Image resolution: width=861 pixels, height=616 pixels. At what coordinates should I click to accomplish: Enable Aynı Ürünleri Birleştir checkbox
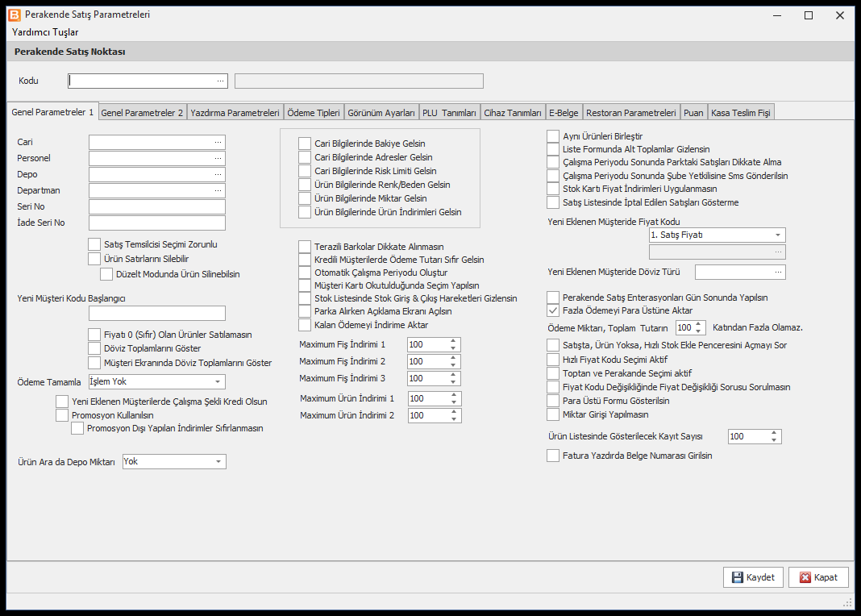pos(553,136)
